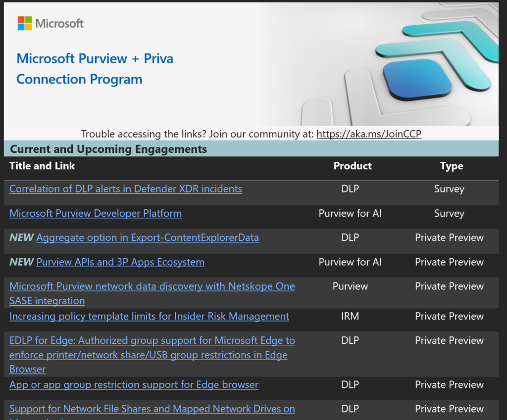Open Support for Network File Shares link

152,409
